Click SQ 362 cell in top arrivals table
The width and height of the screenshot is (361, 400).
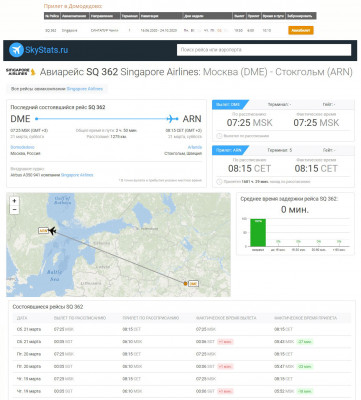pos(51,30)
